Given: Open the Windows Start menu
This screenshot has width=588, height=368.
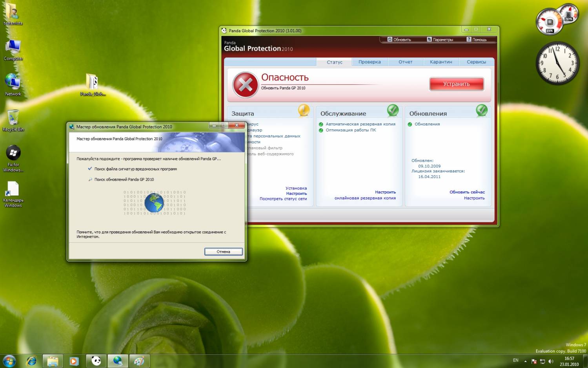Looking at the screenshot, I should pyautogui.click(x=9, y=361).
